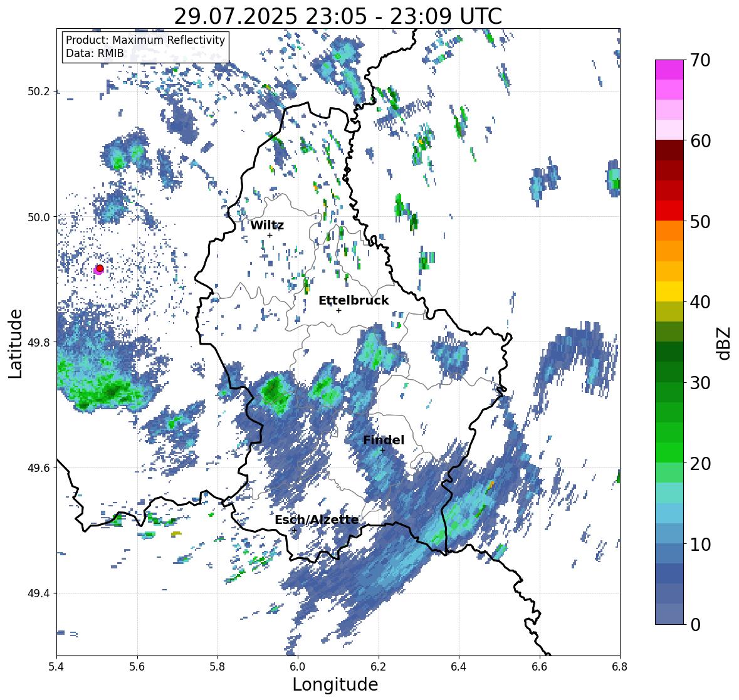Click the 30 dBZ colorbar label
The width and height of the screenshot is (739, 700).
click(x=700, y=382)
